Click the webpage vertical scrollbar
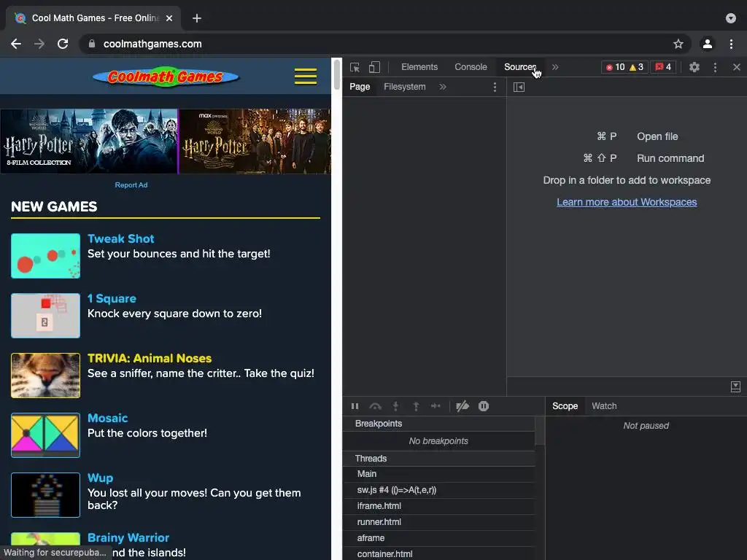747x560 pixels. [337, 74]
